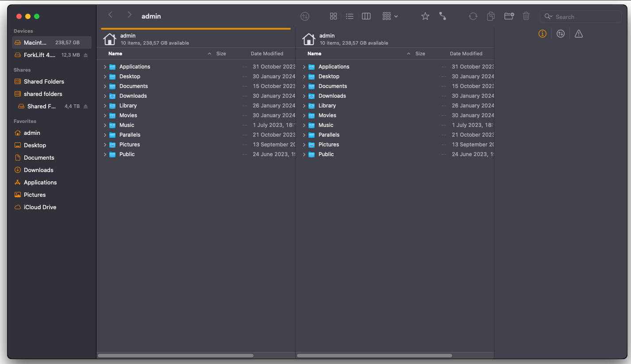Show the Info inspector tab

[543, 34]
